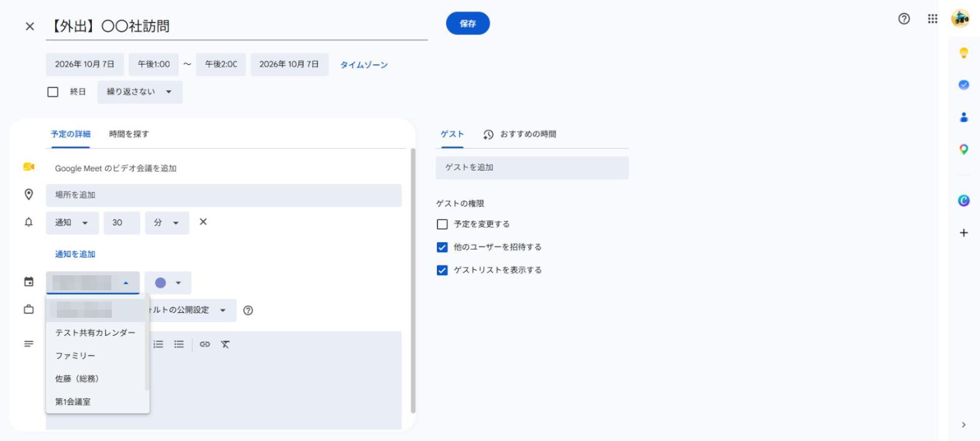
Task: Switch to the 時間を探す tab
Action: [x=129, y=134]
